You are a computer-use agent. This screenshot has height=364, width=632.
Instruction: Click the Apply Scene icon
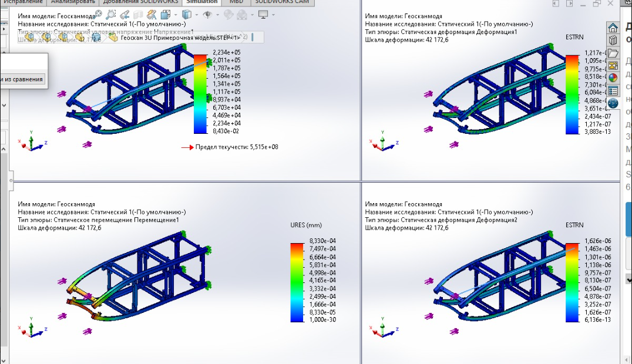[242, 15]
